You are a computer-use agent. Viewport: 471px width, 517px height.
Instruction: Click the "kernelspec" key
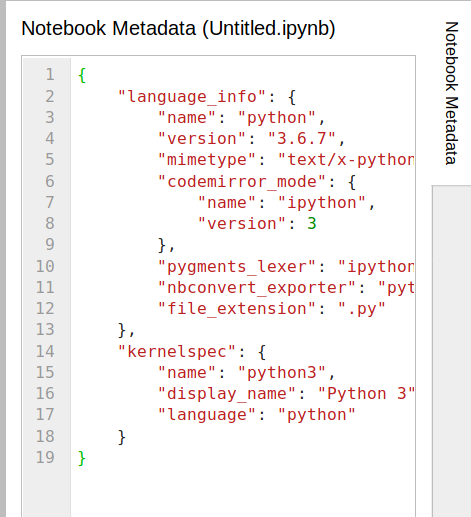tap(177, 352)
